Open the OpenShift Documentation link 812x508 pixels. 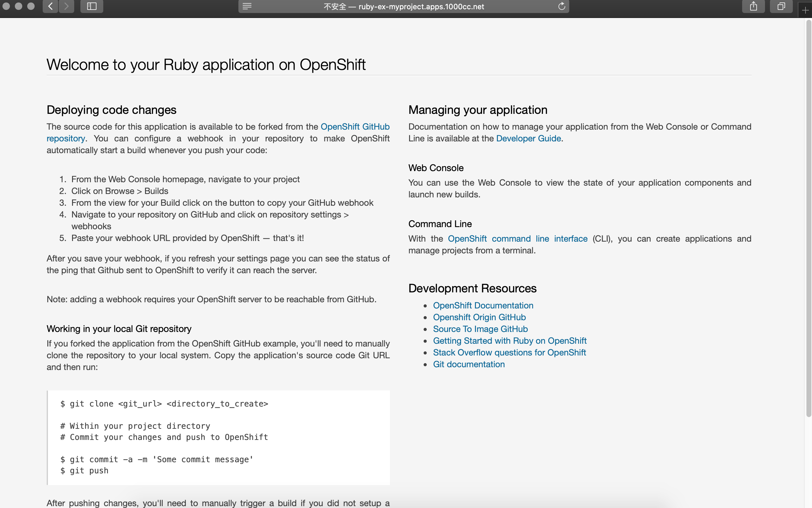point(483,305)
